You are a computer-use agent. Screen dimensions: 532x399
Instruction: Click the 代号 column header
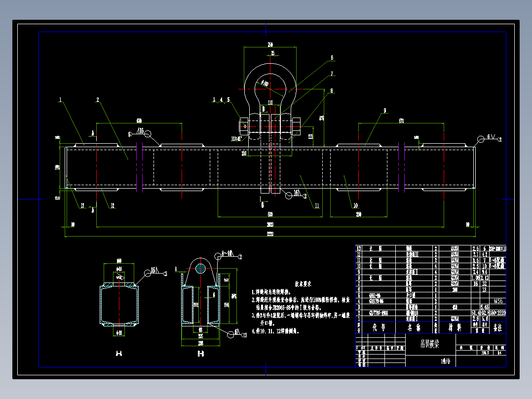[x=379, y=327]
